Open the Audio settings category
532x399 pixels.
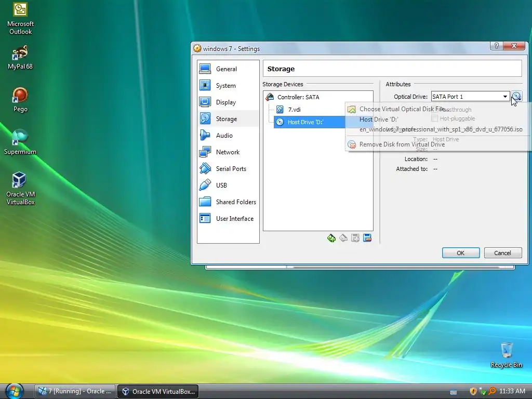pos(228,136)
